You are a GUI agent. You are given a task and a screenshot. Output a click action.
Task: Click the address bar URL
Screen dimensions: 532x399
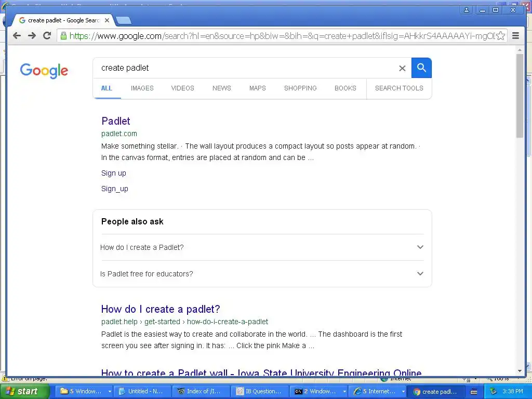pos(282,36)
